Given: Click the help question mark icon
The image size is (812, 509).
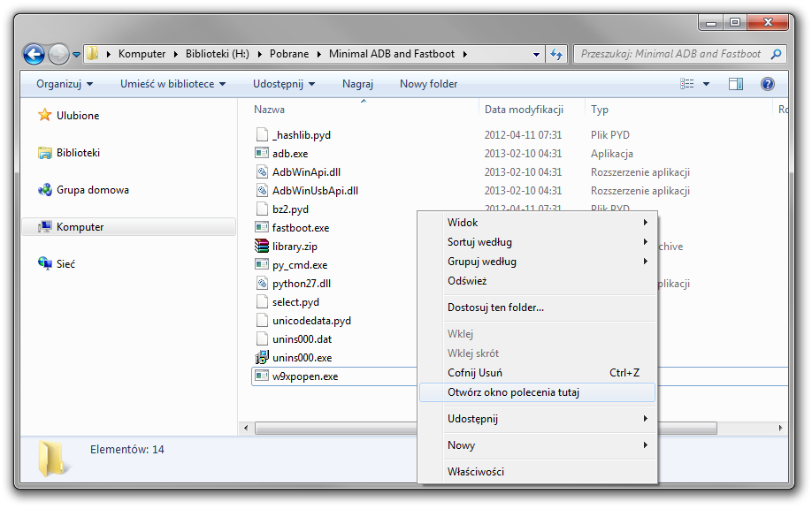Looking at the screenshot, I should (768, 84).
